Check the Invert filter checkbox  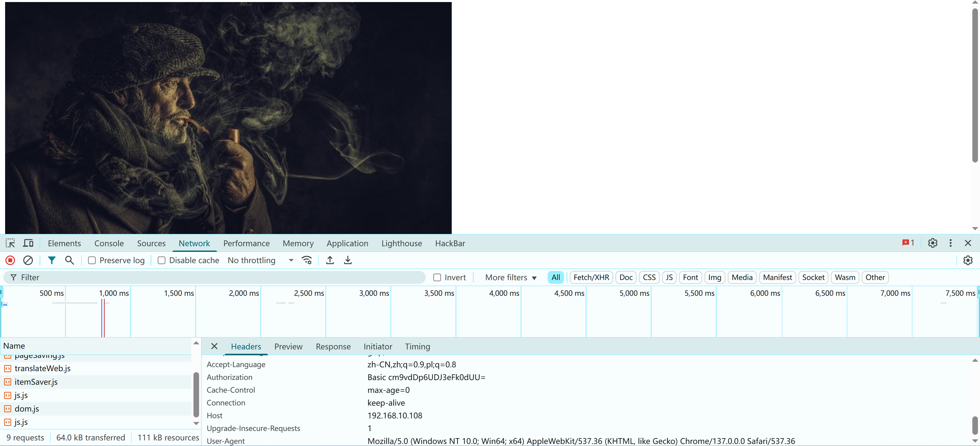pyautogui.click(x=437, y=277)
